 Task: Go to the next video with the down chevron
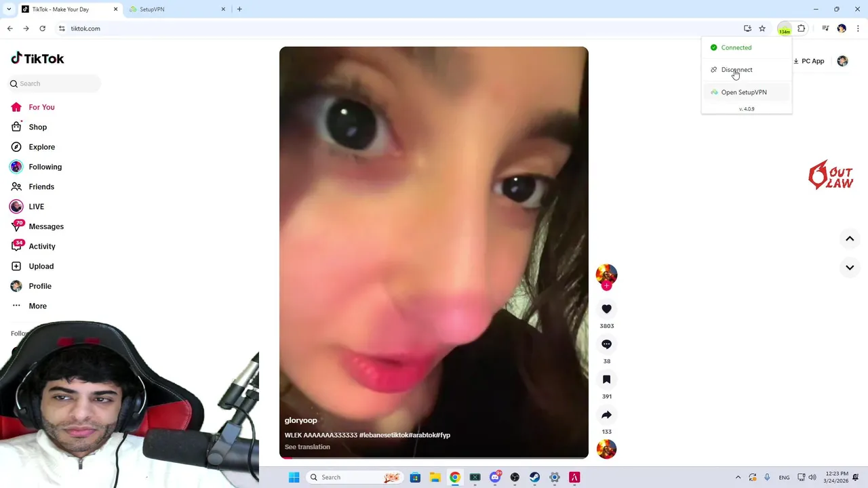[x=850, y=267]
